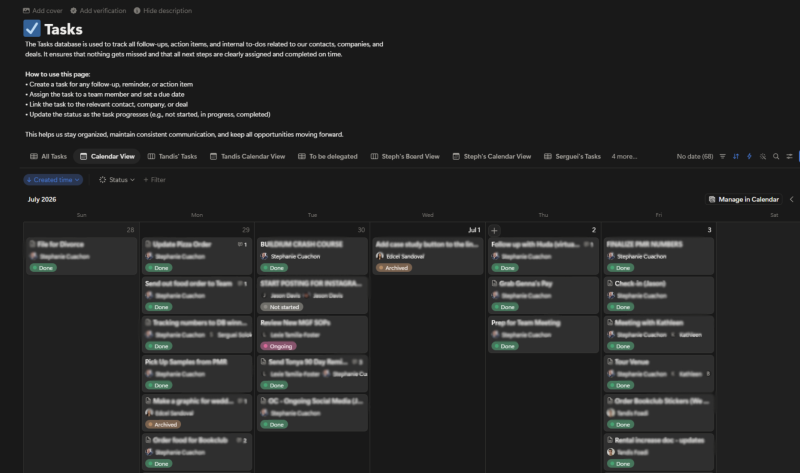Open the filter icon beside No date
This screenshot has height=473, width=800.
(722, 157)
